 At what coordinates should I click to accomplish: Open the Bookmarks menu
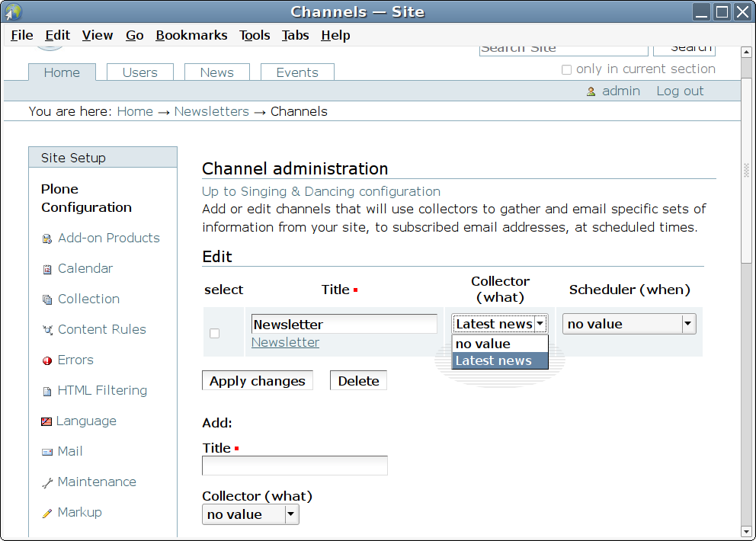pos(191,35)
